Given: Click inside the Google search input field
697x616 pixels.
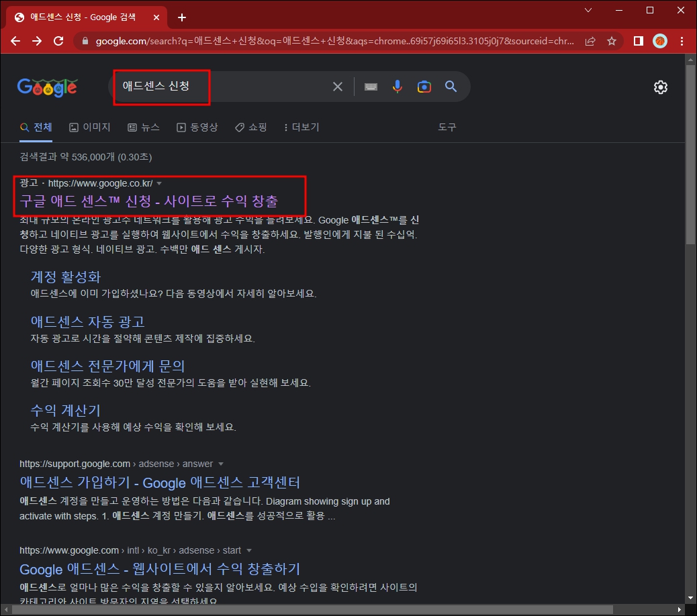Looking at the screenshot, I should point(201,86).
